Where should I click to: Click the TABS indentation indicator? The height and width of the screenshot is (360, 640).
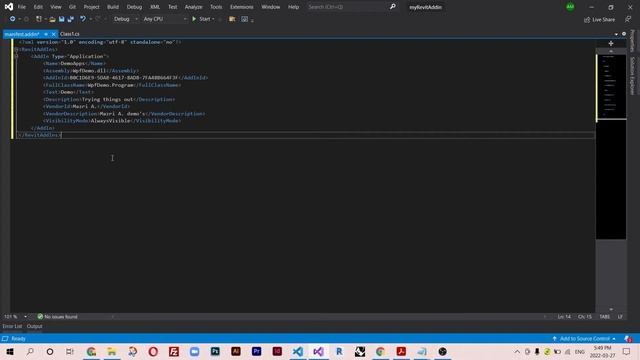coord(604,317)
